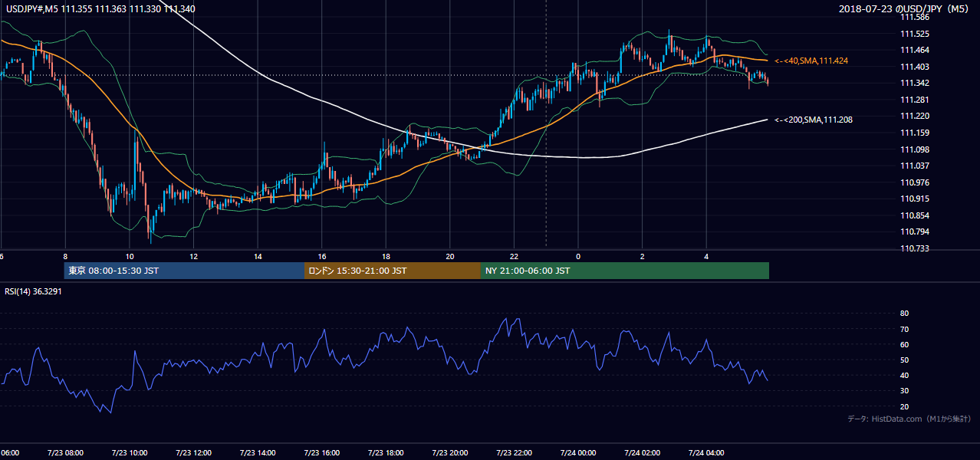Image resolution: width=980 pixels, height=460 pixels.
Task: Click price axis label 110.976
Action: (915, 182)
